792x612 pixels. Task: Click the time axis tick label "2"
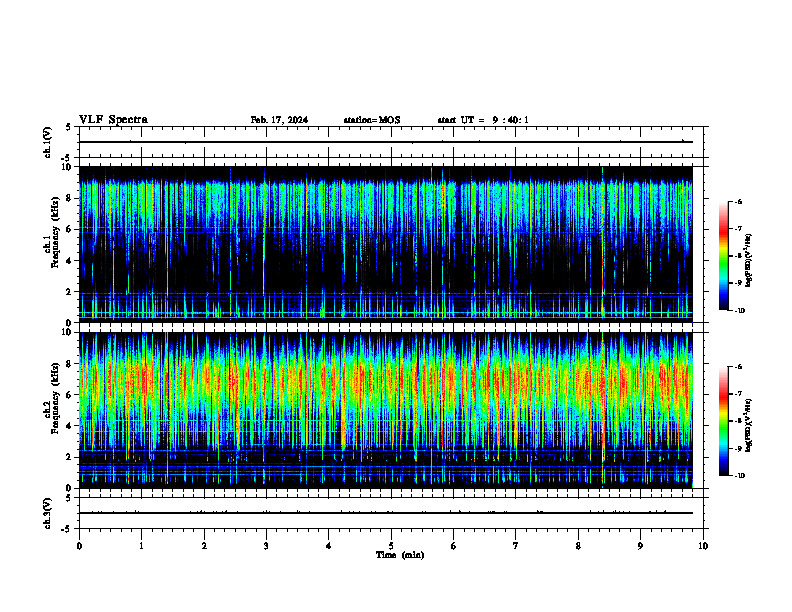(204, 546)
